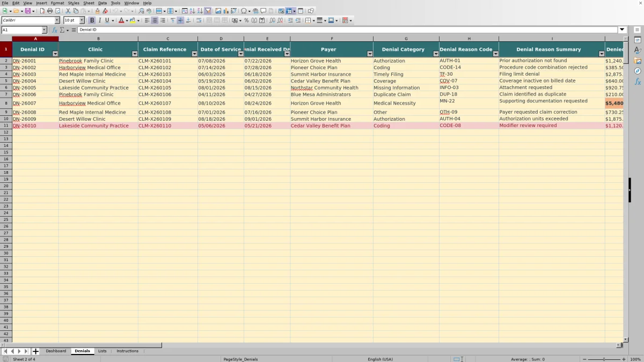Click Export as PDF icon

(x=42, y=11)
